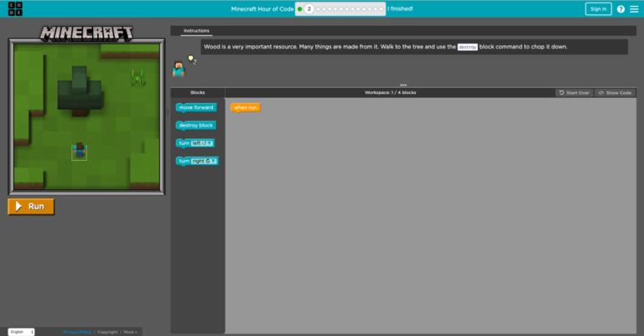644x336 pixels.
Task: Click the Show Code button
Action: (615, 92)
